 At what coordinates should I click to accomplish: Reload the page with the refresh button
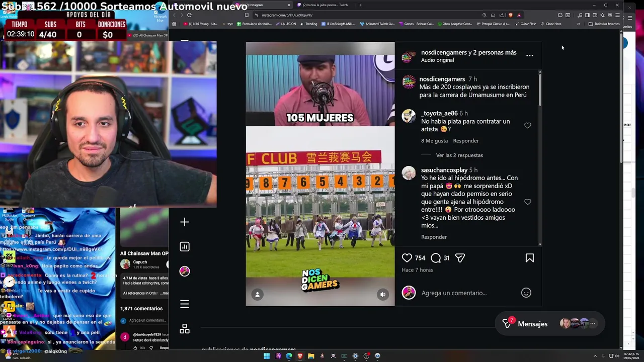(189, 15)
